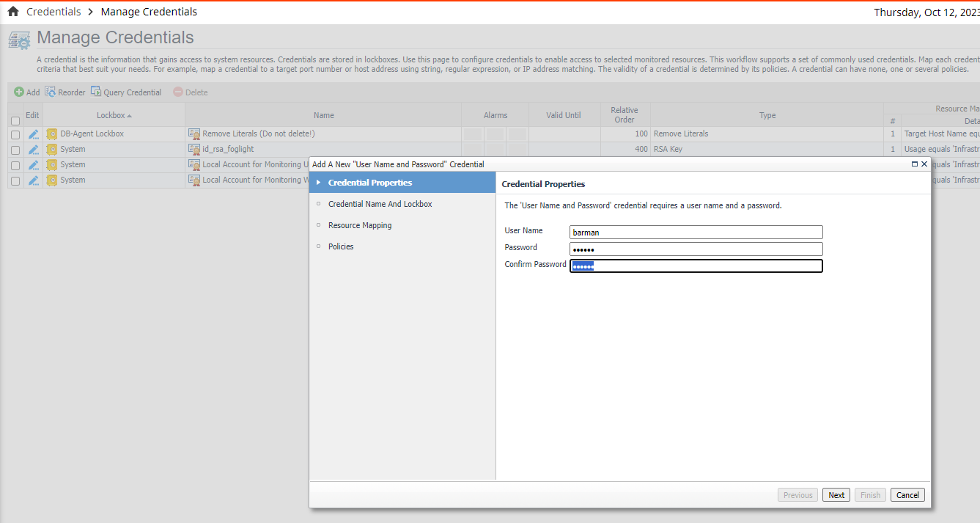Screen dimensions: 980x523
Task: Click pencil icon for 'Local Account for Monitoring W' row
Action: 33,180
